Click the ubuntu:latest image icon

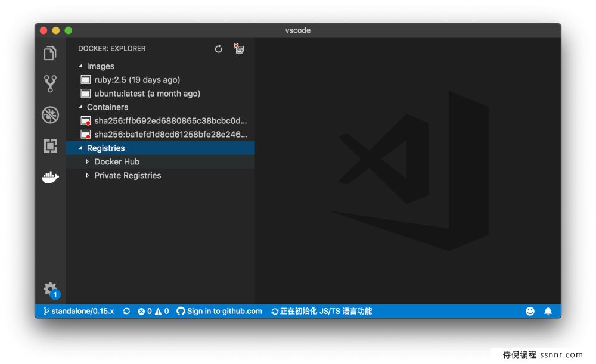pyautogui.click(x=85, y=94)
